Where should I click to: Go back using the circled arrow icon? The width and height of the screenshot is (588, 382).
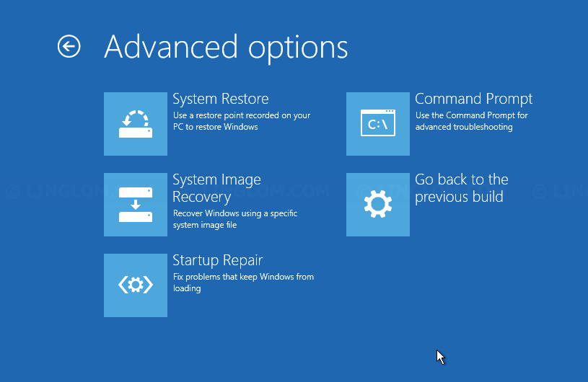69,47
